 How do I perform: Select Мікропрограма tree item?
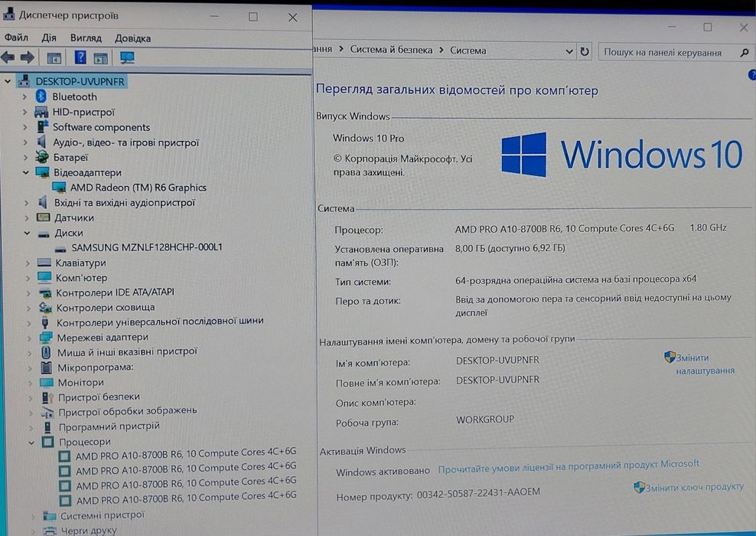coord(96,368)
